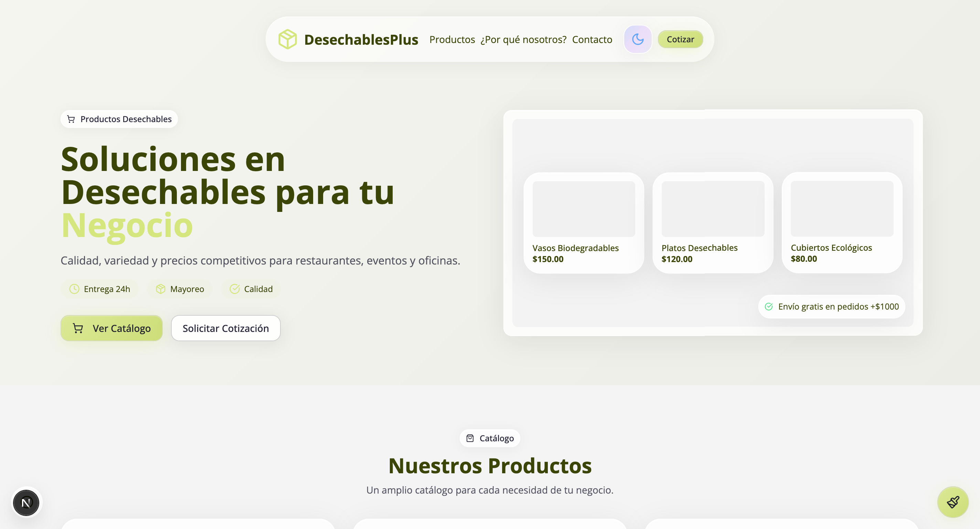Click the check icon beside Calidad
Image resolution: width=980 pixels, height=529 pixels.
pyautogui.click(x=234, y=289)
